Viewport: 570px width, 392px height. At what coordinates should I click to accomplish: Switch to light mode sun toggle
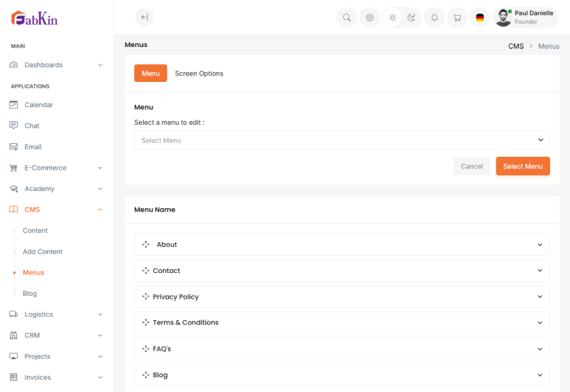[x=393, y=18]
